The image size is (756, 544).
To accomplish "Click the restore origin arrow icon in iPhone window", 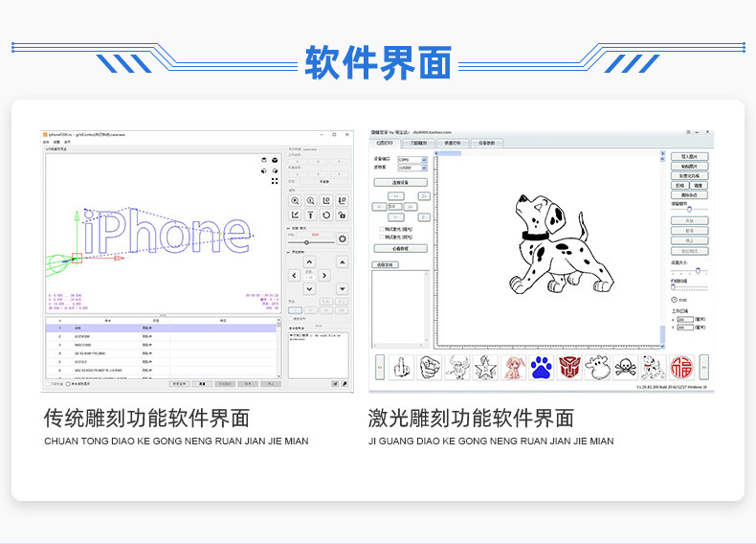I will click(x=295, y=215).
